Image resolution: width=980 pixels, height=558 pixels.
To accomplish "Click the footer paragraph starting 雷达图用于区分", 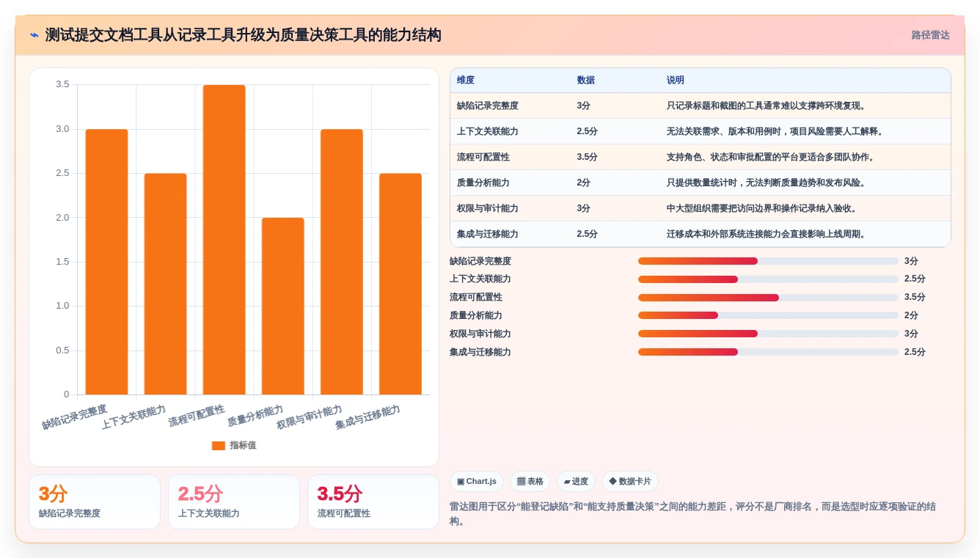I will click(693, 513).
